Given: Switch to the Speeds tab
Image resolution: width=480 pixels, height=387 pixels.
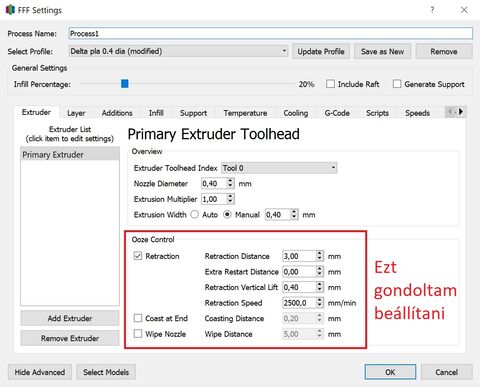Looking at the screenshot, I should [417, 113].
